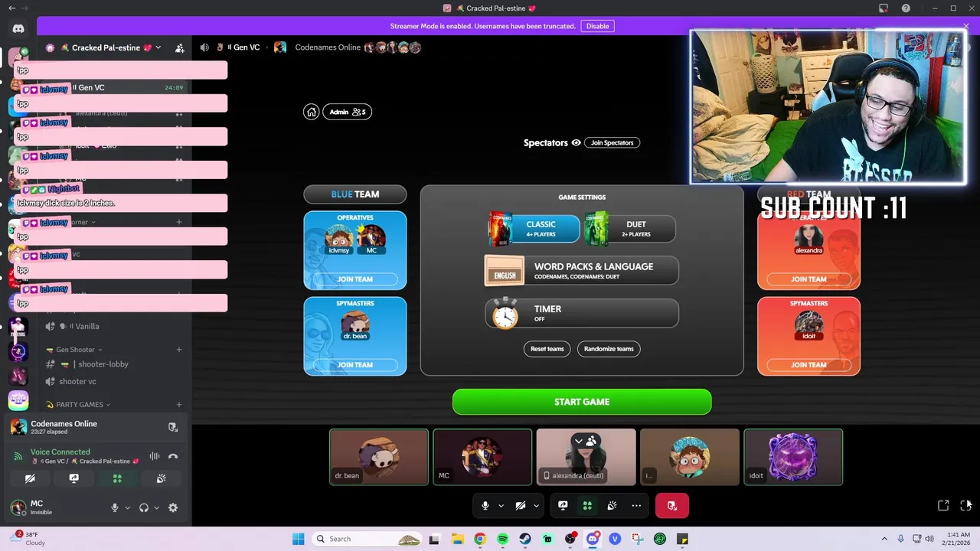Open camera options arrow in call bar
The height and width of the screenshot is (551, 980).
[x=536, y=506]
